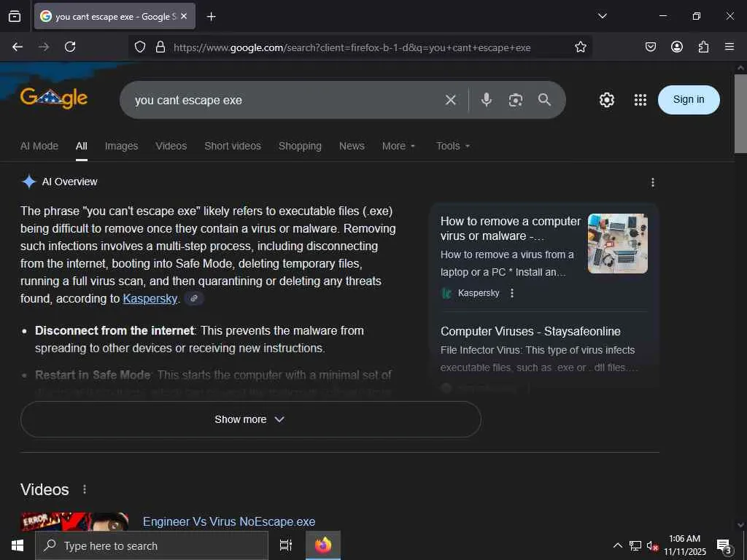747x560 pixels.
Task: Open clock showing 1:06 AM
Action: click(x=684, y=545)
